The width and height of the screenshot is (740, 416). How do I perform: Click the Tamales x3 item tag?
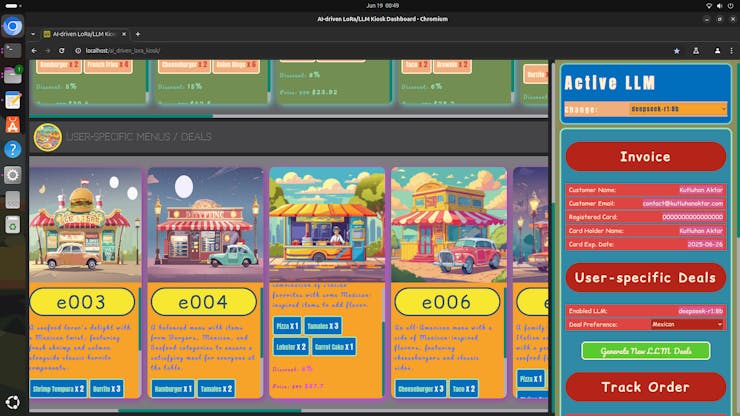[323, 326]
